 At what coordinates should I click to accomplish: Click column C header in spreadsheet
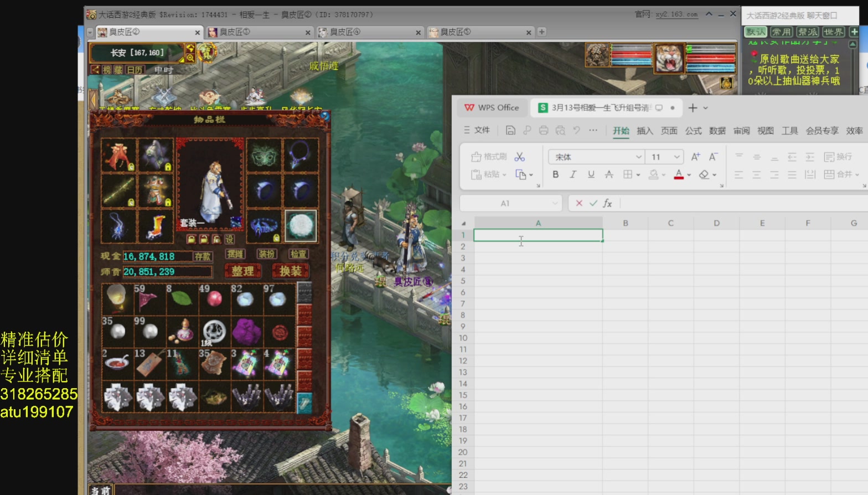tap(670, 223)
